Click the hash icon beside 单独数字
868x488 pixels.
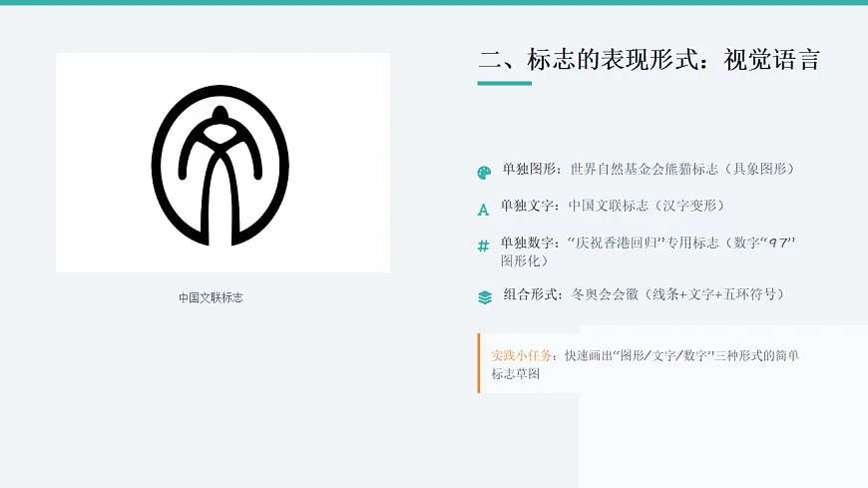tap(483, 245)
